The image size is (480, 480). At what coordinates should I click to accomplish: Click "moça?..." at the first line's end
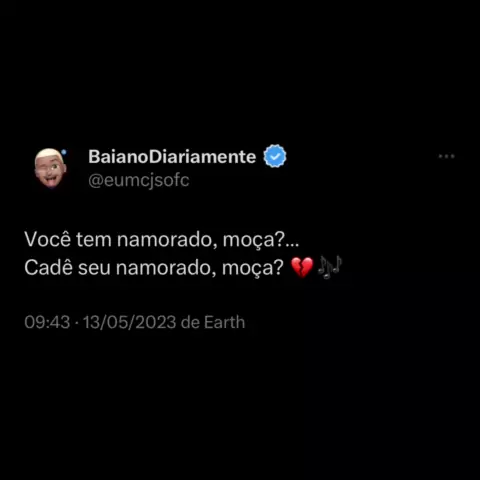tap(261, 240)
